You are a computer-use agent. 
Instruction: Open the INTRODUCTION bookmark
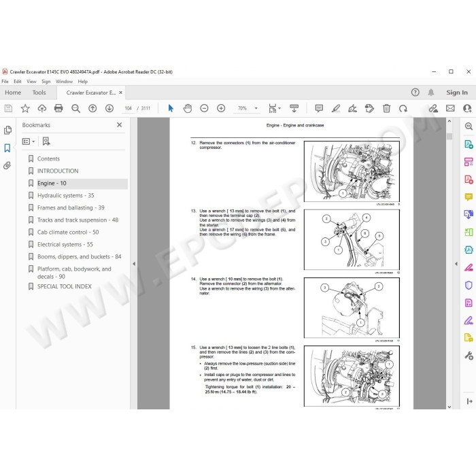coord(58,171)
